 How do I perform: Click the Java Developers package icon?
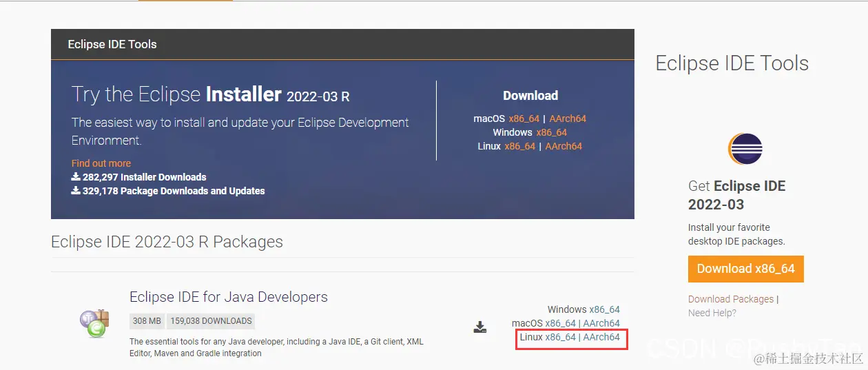coord(94,323)
